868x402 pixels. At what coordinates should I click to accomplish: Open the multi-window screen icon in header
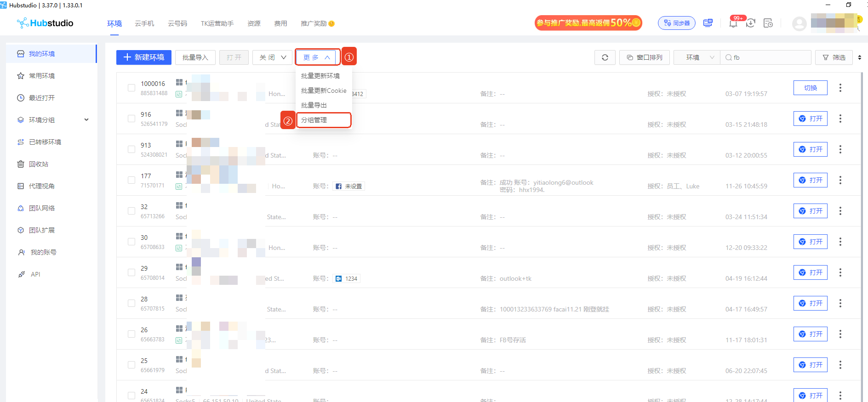[x=708, y=23]
